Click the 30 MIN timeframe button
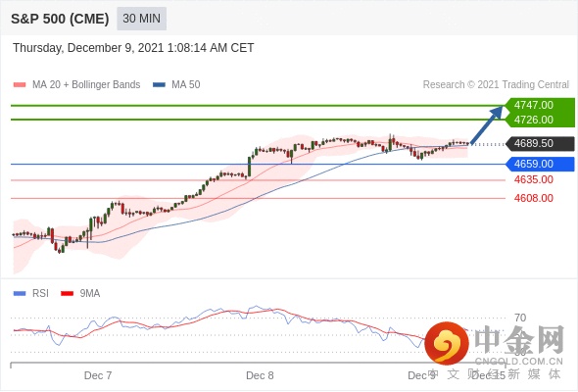The image size is (578, 392). (141, 19)
